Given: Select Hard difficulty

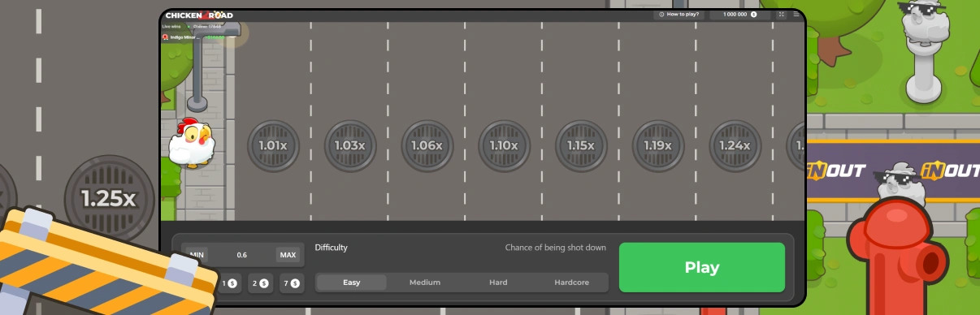Looking at the screenshot, I should [x=498, y=283].
